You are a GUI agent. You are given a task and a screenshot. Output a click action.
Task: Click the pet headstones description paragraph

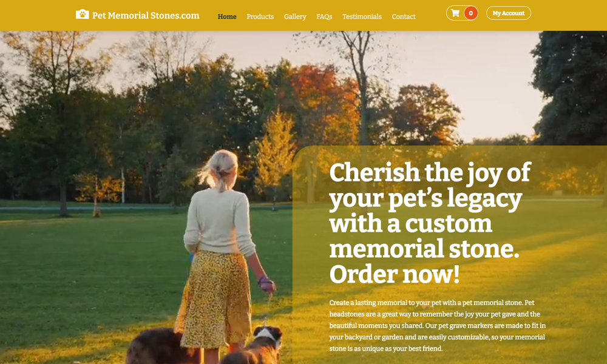438,325
